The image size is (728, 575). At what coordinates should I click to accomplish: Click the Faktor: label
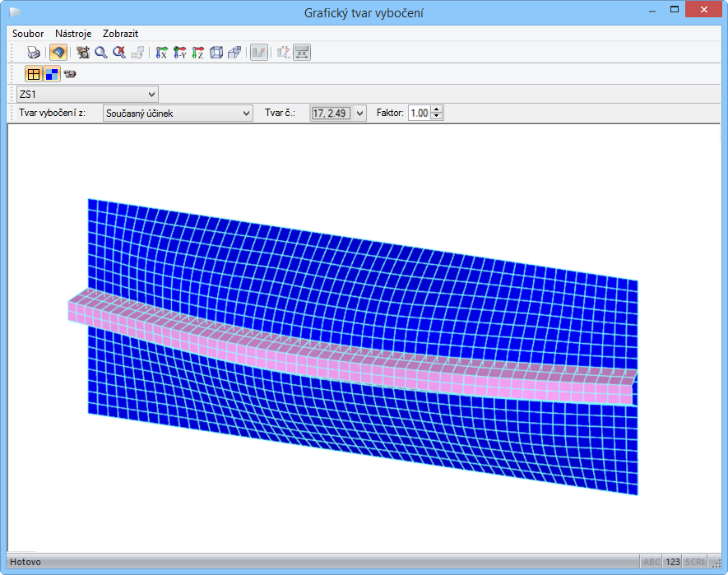pos(390,113)
